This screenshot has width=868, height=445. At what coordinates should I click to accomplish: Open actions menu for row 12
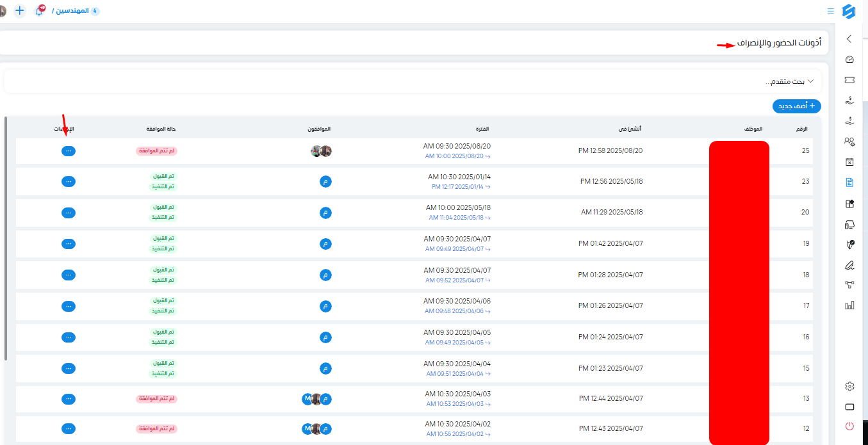(69, 428)
